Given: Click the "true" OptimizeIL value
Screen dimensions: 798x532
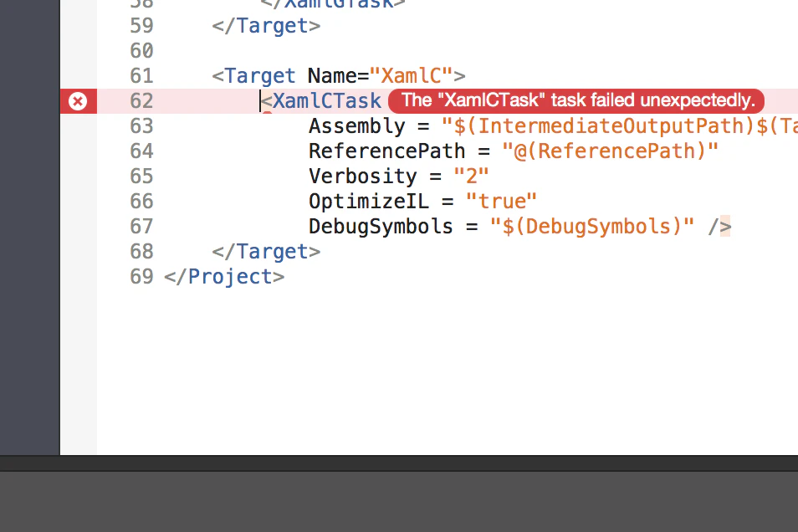Looking at the screenshot, I should (501, 201).
